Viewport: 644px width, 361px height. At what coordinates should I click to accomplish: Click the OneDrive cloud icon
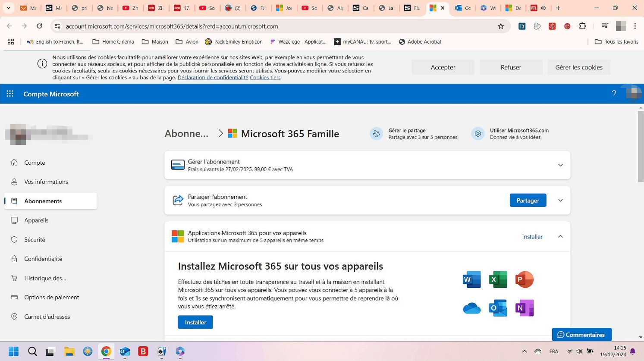(471, 308)
